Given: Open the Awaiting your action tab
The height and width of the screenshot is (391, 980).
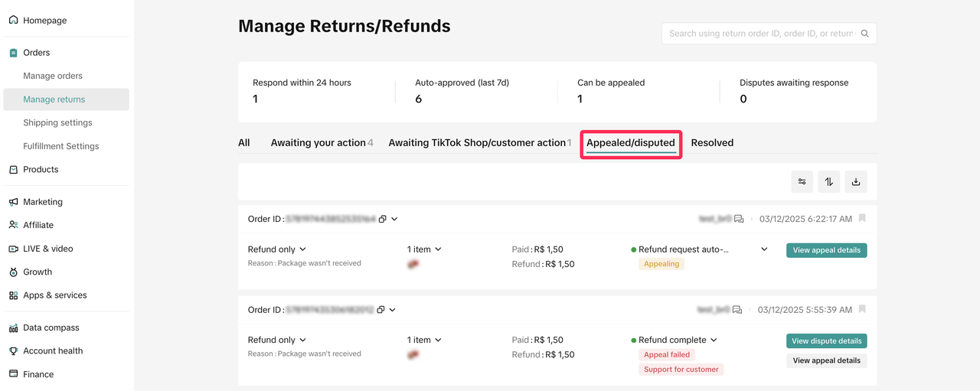Looking at the screenshot, I should pos(318,143).
